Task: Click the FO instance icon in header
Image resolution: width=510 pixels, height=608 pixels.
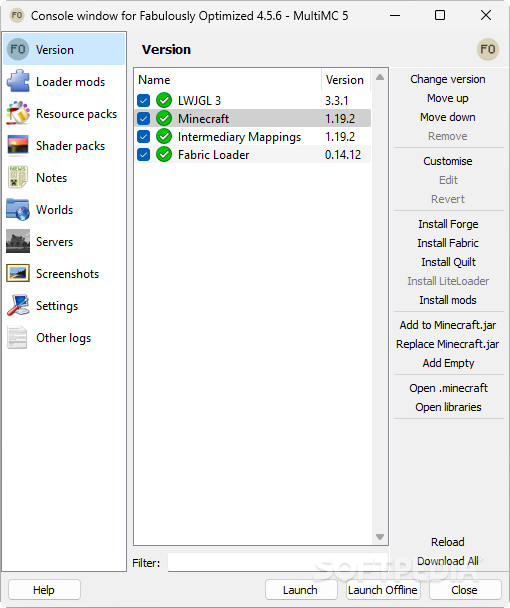Action: pyautogui.click(x=488, y=49)
